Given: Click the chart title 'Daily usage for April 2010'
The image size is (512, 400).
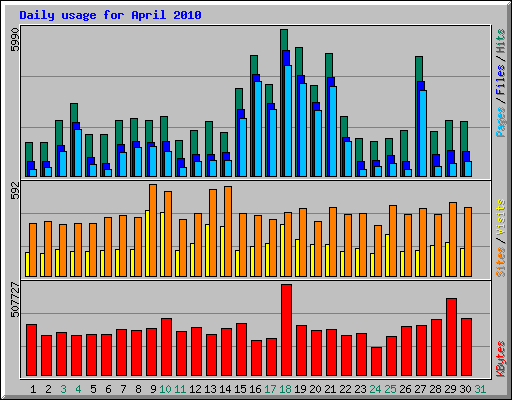Looking at the screenshot, I should click(x=110, y=15).
